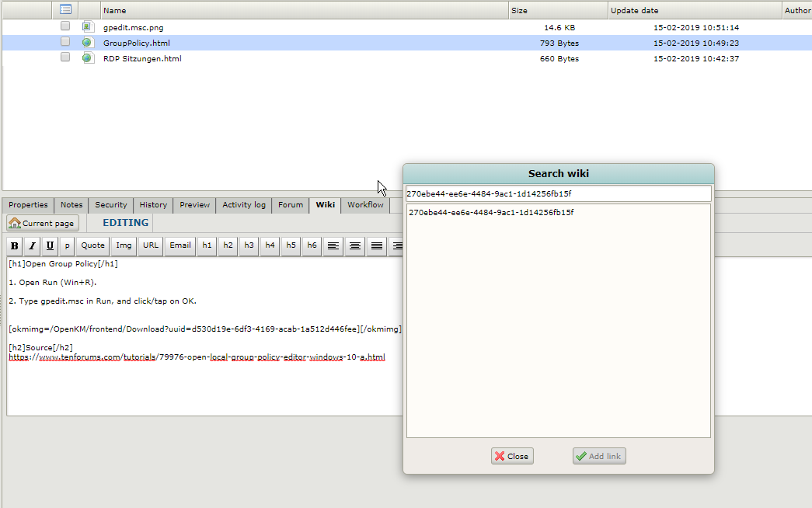Switch to the Security tab
The image size is (812, 508).
point(111,205)
